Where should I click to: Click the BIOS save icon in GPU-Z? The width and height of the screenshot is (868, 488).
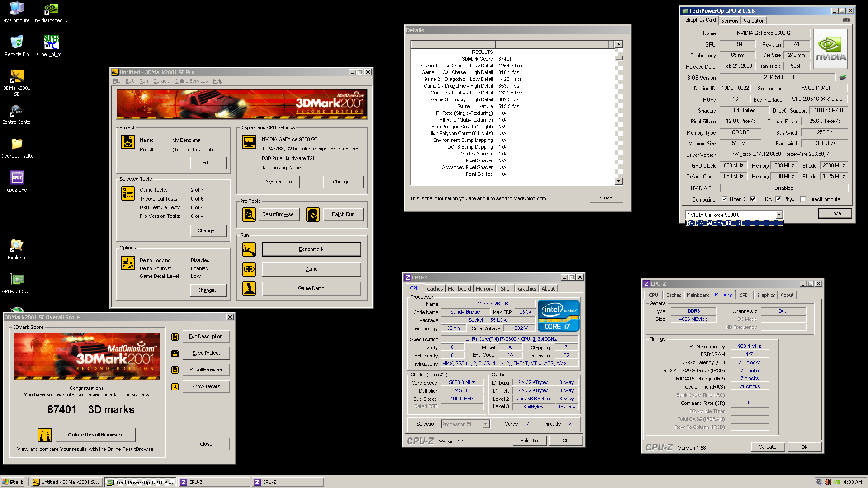(x=843, y=77)
